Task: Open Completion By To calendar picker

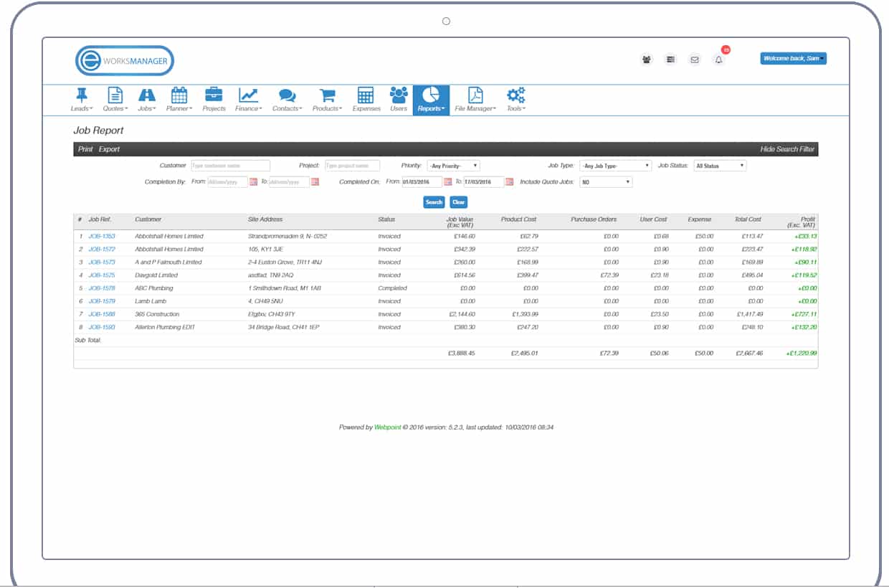Action: tap(315, 182)
